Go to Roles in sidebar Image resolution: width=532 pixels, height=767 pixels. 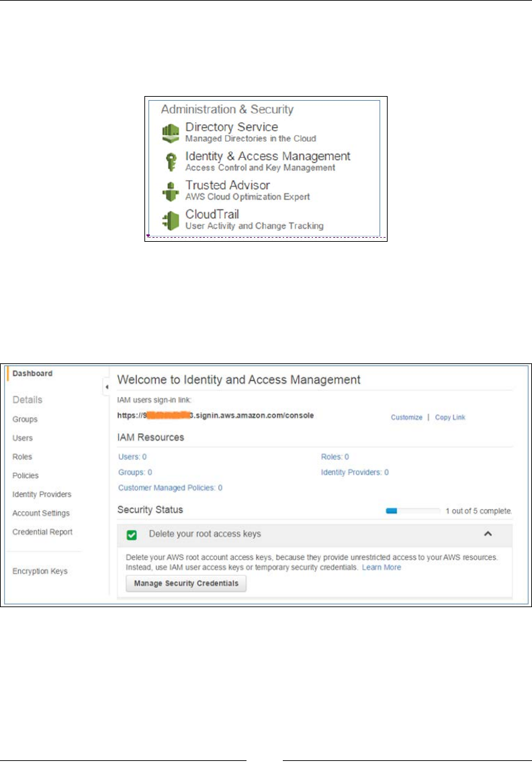point(22,457)
